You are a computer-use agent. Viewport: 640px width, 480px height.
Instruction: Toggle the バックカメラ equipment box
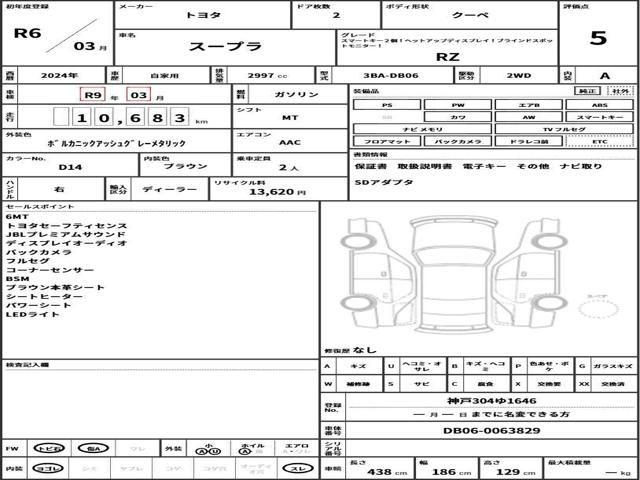tap(457, 143)
